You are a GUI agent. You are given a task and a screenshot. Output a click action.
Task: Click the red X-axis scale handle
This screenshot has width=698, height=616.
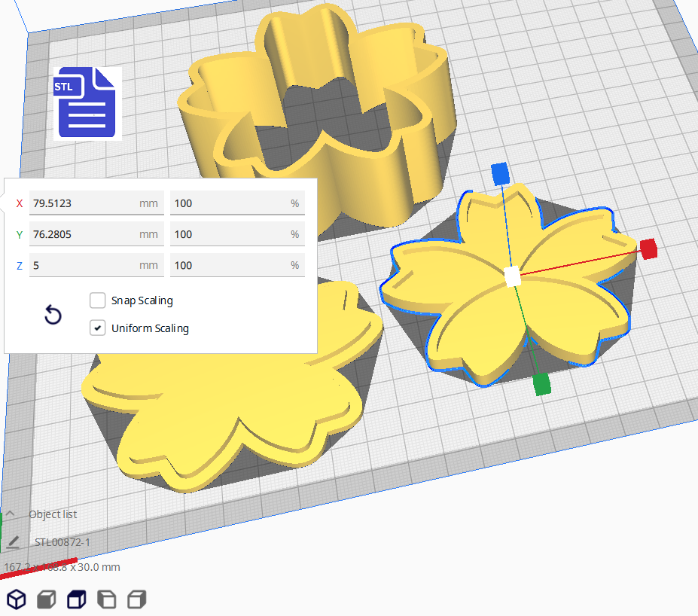coord(648,249)
